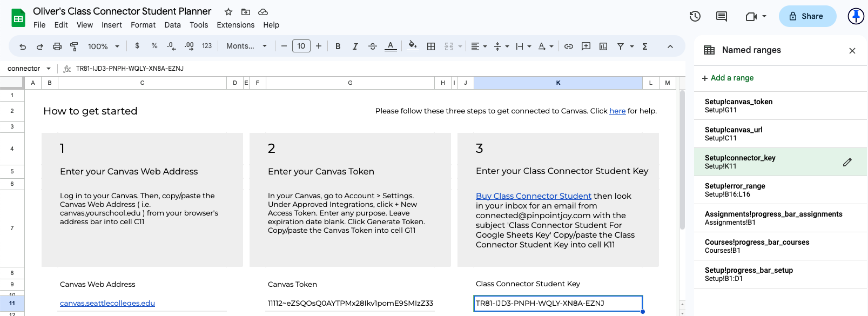868x316 pixels.
Task: Decrease font size with minus button
Action: (x=284, y=46)
